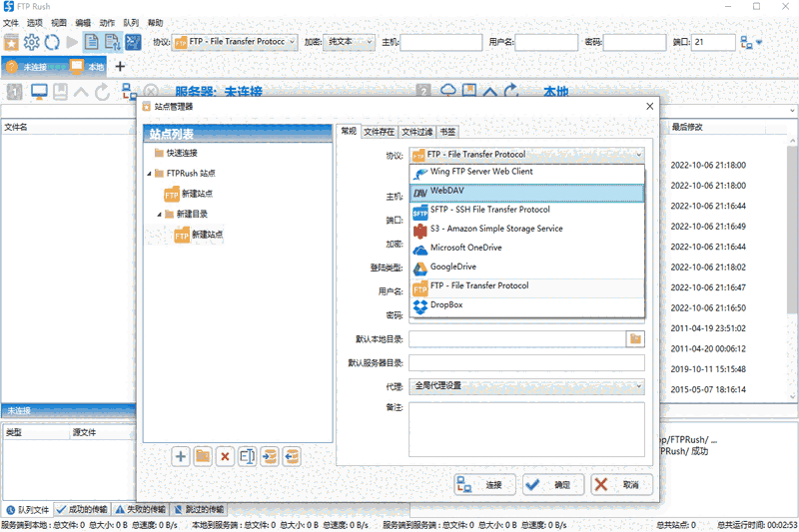
Task: Switch to 成功的传输 tab
Action: click(82, 509)
